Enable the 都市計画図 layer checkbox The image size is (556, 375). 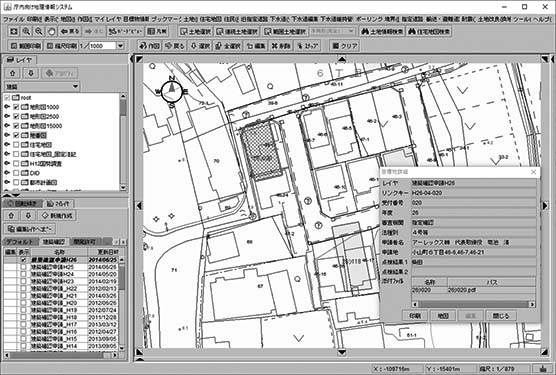tap(16, 183)
